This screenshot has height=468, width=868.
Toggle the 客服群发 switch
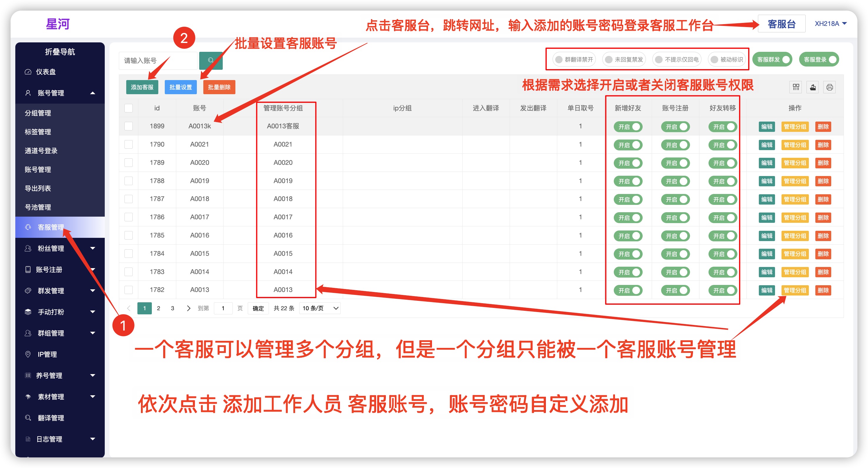click(773, 60)
